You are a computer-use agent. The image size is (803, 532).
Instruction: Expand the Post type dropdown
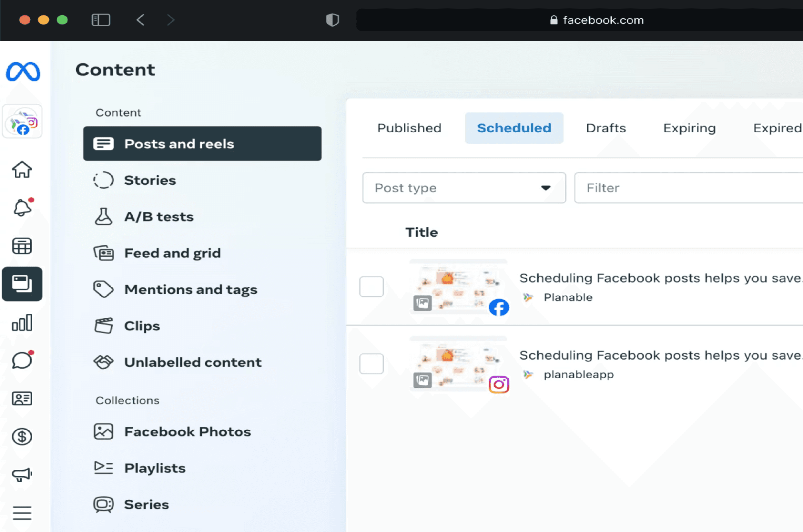click(x=463, y=188)
